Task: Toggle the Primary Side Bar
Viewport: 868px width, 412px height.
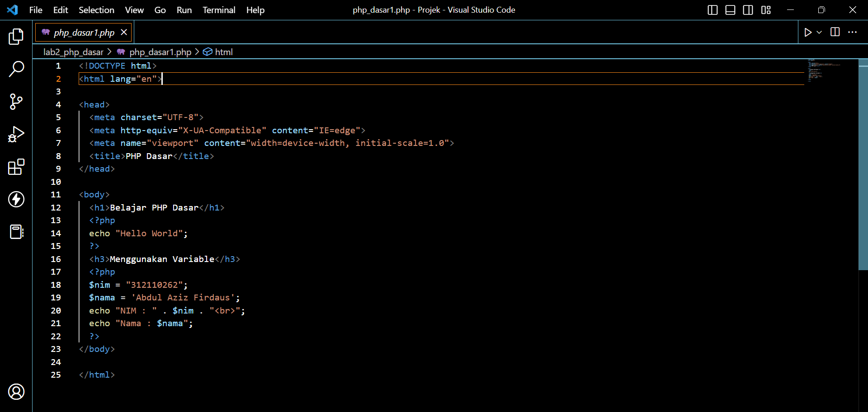Action: coord(712,10)
